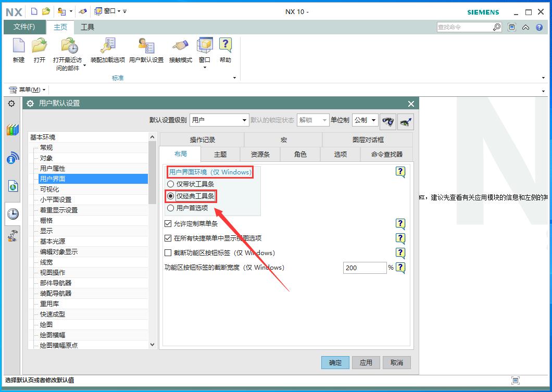Click the 功能区按钮标签的截断宽度 input field

pos(364,268)
